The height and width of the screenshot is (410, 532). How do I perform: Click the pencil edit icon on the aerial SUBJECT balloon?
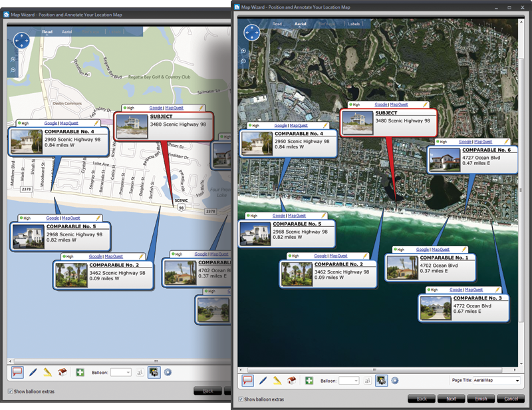[x=425, y=104]
